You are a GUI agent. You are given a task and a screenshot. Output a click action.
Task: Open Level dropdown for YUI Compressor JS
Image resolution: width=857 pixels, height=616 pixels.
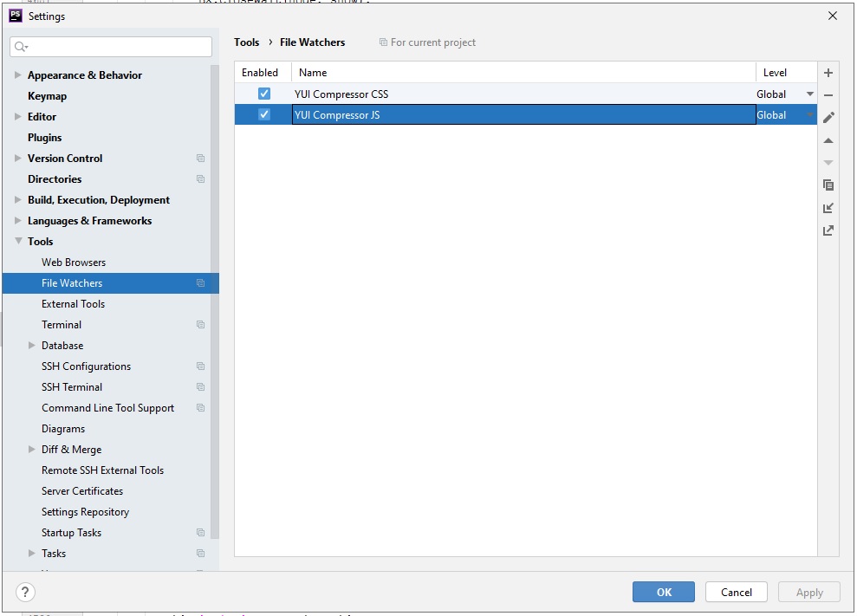pyautogui.click(x=809, y=114)
